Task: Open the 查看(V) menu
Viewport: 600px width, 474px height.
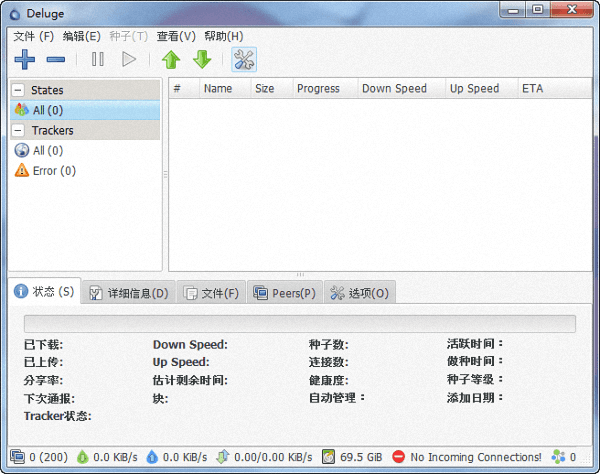Action: (x=176, y=36)
